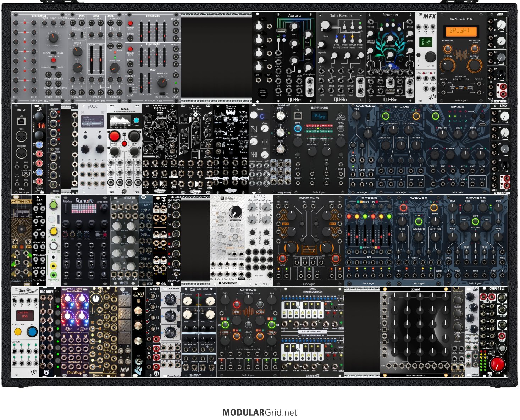Click the waveform display on Behringer Brains
This screenshot has width=520, height=420.
click(319, 116)
